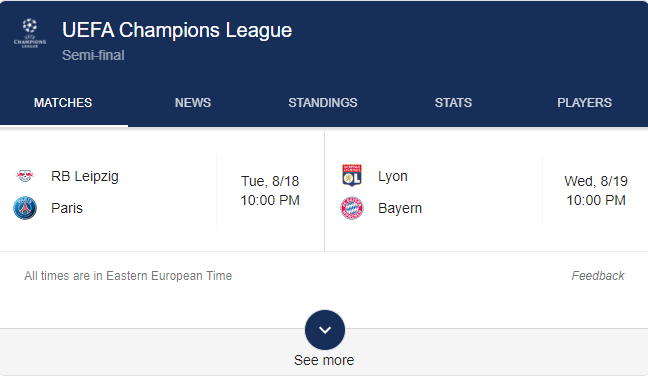Open the NEWS tab
This screenshot has height=379, width=648.
(193, 102)
